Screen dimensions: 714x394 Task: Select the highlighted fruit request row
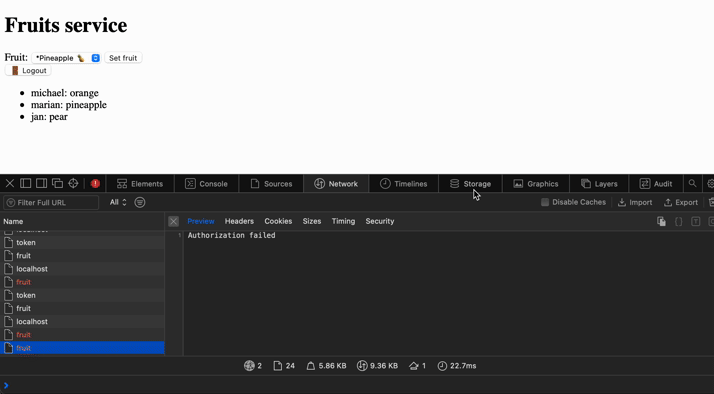pos(82,348)
